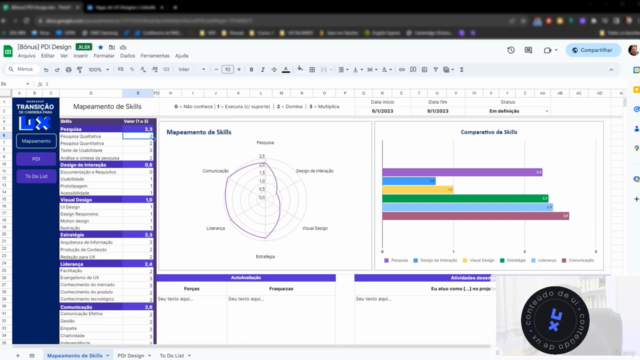Screen dimensions: 640x360
Task: Open the all sheets list icon
Action: (x=32, y=356)
